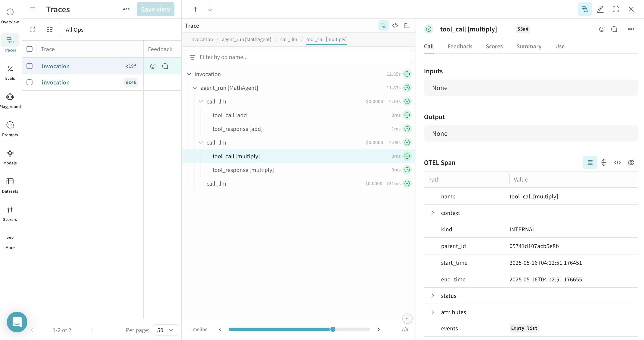Click agent_run [MathAgent] breadcrumb

click(x=246, y=39)
